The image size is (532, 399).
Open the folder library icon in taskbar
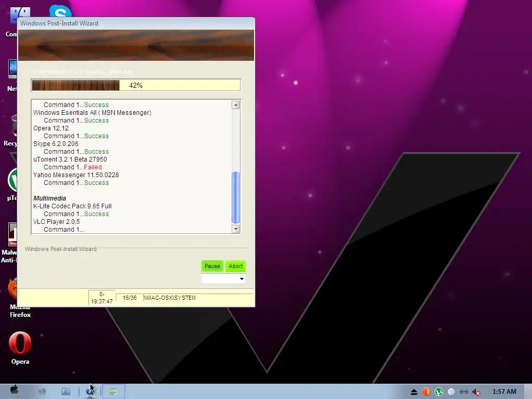[66, 392]
